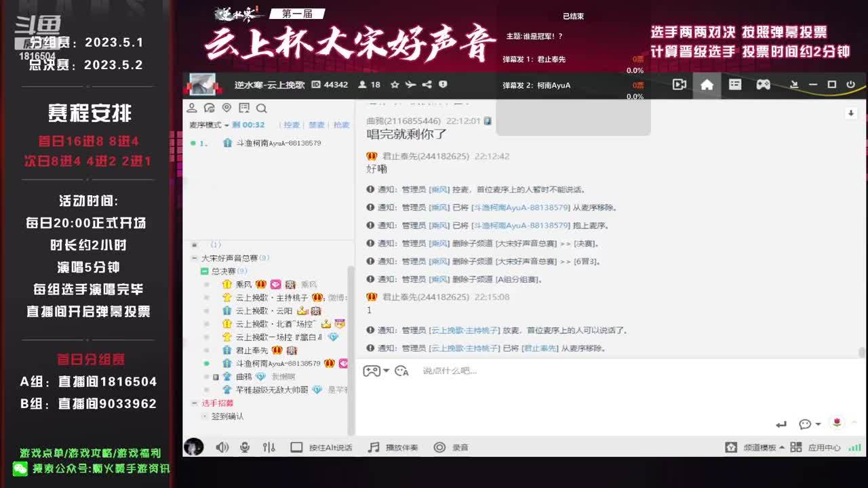868x488 pixels.
Task: Open the search icon above the mic queue
Action: (262, 108)
